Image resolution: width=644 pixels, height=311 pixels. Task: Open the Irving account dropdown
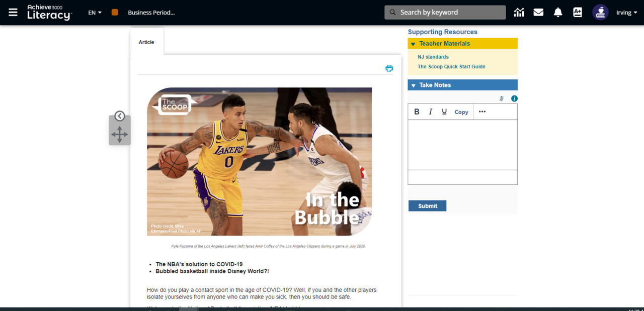626,13
